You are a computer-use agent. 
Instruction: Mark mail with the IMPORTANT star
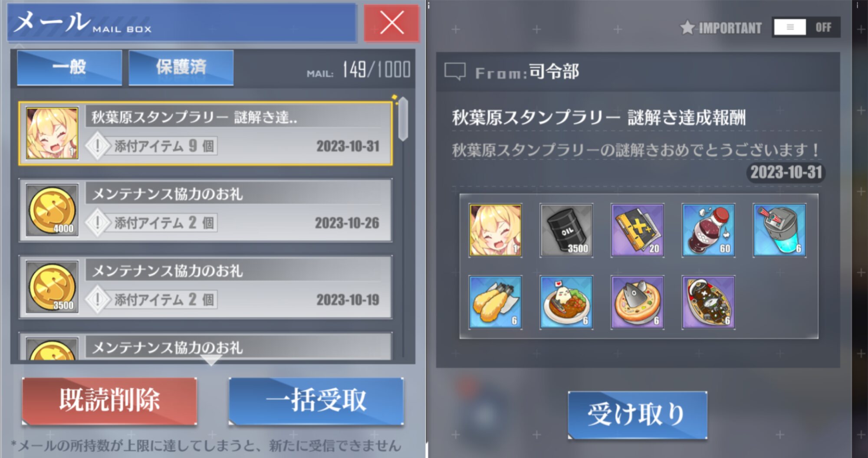click(687, 28)
